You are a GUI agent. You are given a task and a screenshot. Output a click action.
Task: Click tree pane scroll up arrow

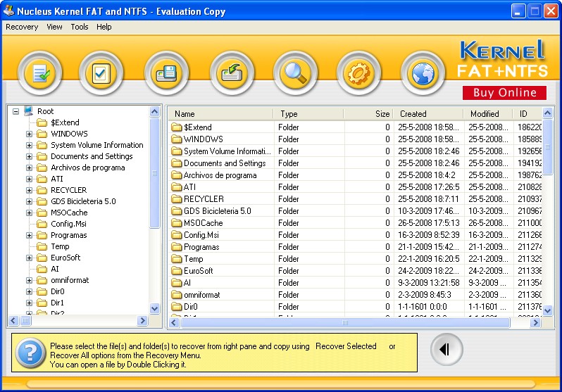[154, 111]
